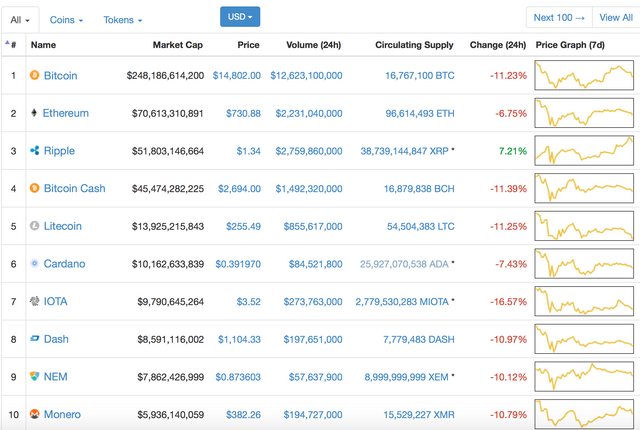Go to Next 100 results
This screenshot has width=640, height=430.
coord(559,18)
